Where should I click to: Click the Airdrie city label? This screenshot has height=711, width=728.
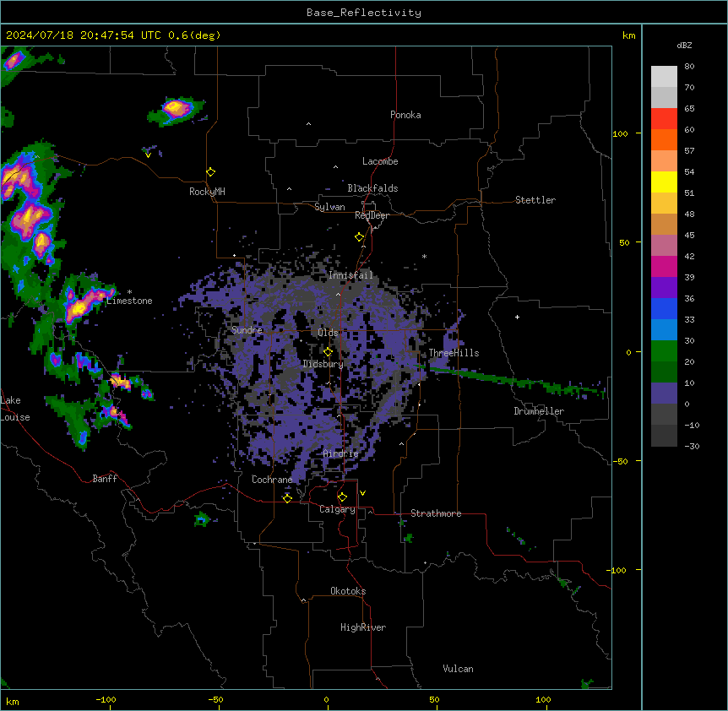(x=341, y=453)
